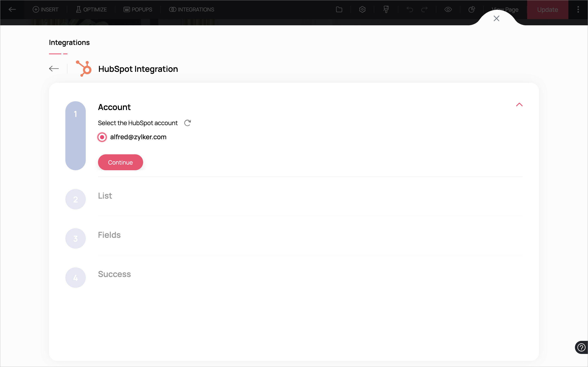588x367 pixels.
Task: Select the alfred@zylker.com account radio button
Action: coord(102,137)
